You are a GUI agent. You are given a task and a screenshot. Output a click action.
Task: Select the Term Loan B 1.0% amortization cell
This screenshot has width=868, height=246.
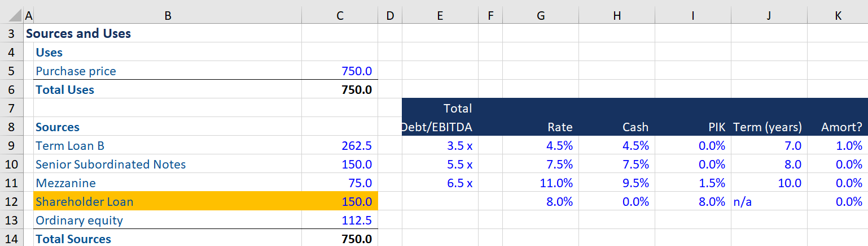pos(849,145)
